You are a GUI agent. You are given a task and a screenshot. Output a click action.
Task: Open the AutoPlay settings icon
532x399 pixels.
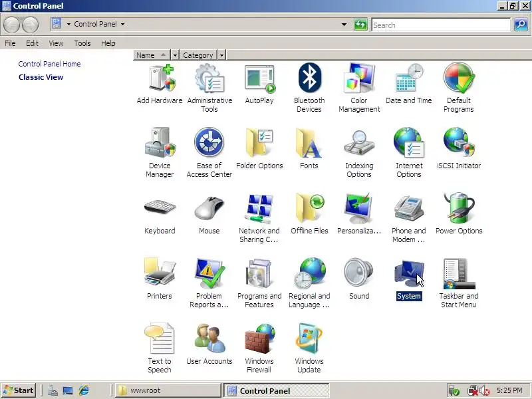pos(259,84)
